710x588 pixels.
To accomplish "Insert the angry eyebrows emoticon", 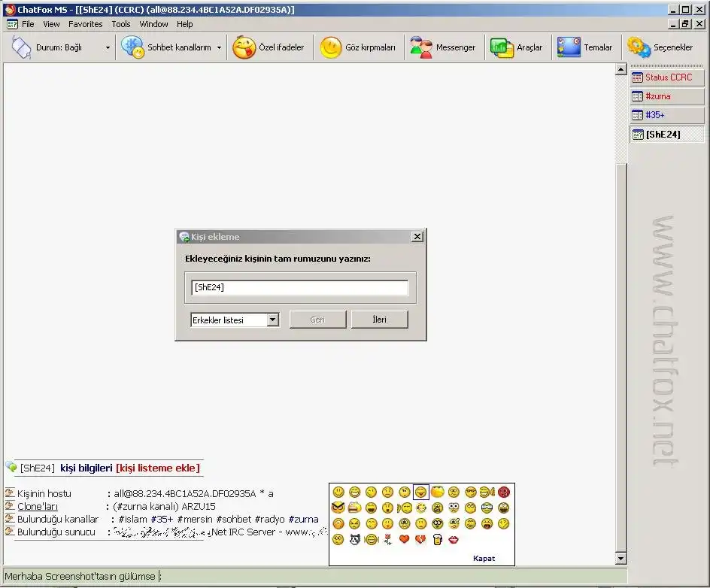I will (338, 508).
